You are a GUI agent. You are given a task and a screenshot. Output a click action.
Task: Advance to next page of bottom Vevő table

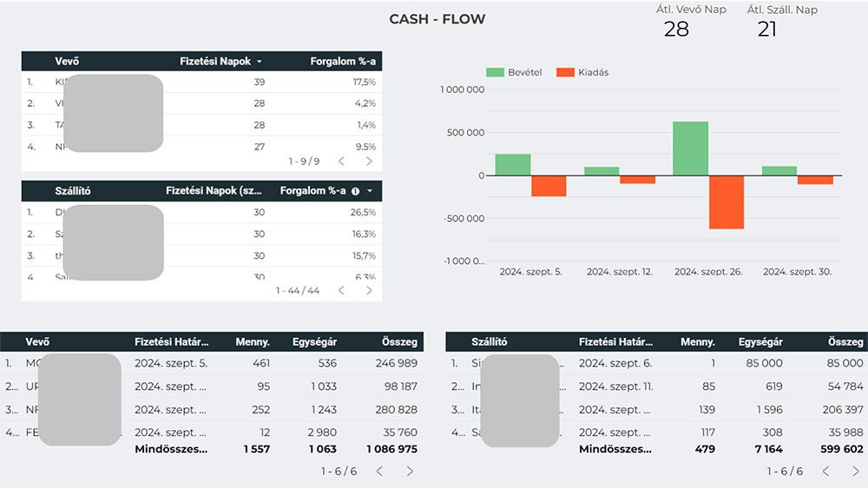pyautogui.click(x=410, y=471)
